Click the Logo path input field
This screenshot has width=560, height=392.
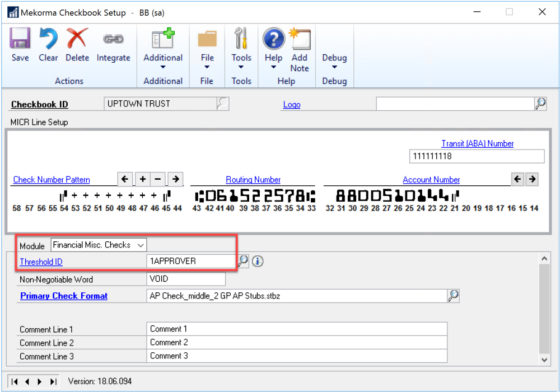point(455,104)
